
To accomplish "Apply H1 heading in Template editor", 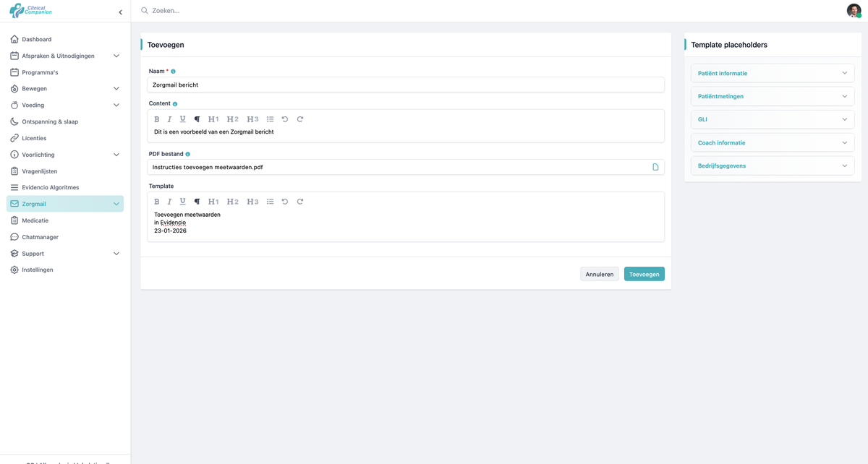I will coord(213,202).
